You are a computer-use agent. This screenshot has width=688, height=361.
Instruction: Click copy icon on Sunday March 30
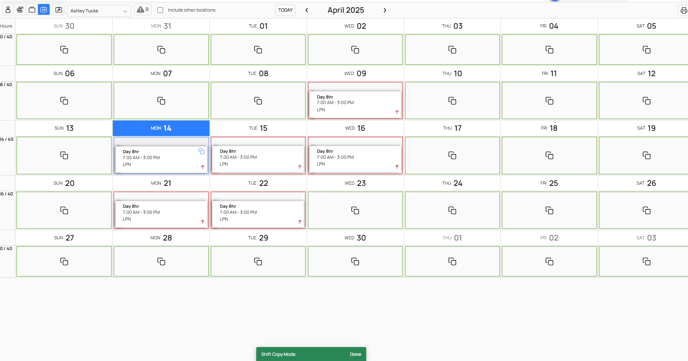click(64, 50)
